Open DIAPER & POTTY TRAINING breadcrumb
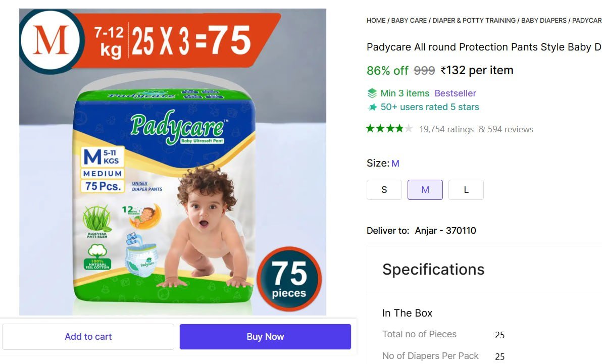The image size is (602, 364). coord(474,20)
